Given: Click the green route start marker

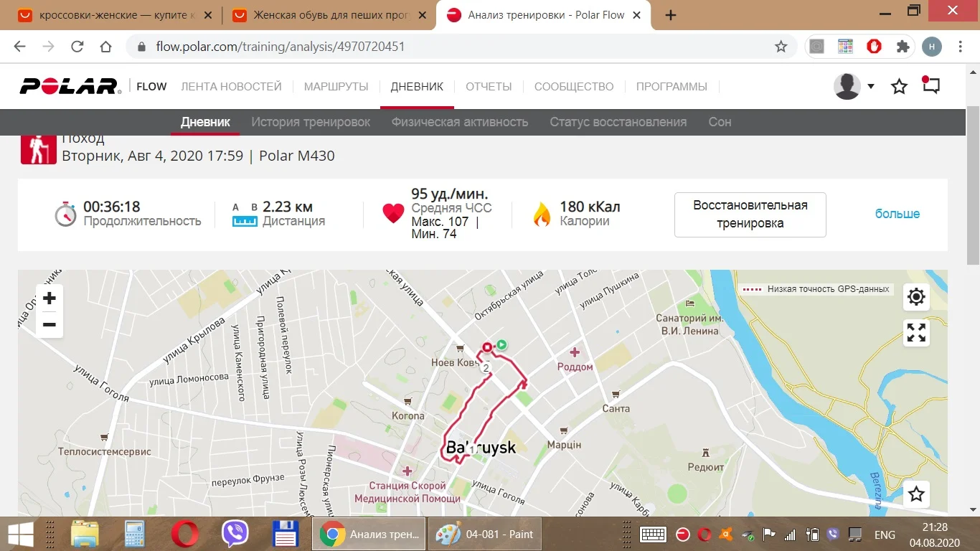Looking at the screenshot, I should (x=501, y=345).
